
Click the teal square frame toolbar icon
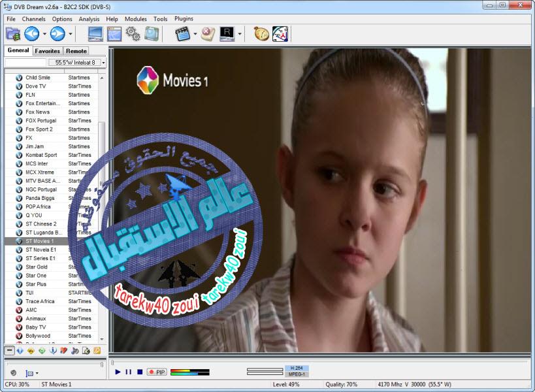tap(151, 34)
